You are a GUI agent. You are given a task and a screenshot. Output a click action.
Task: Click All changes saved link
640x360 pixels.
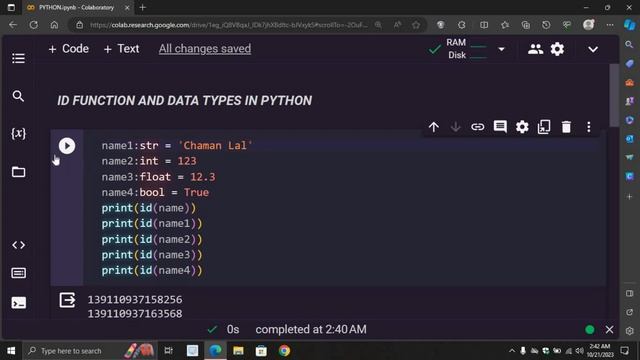click(x=205, y=49)
